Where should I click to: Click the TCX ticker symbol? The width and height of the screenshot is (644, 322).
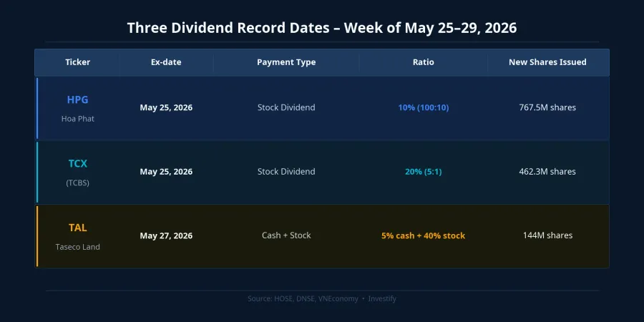77,164
